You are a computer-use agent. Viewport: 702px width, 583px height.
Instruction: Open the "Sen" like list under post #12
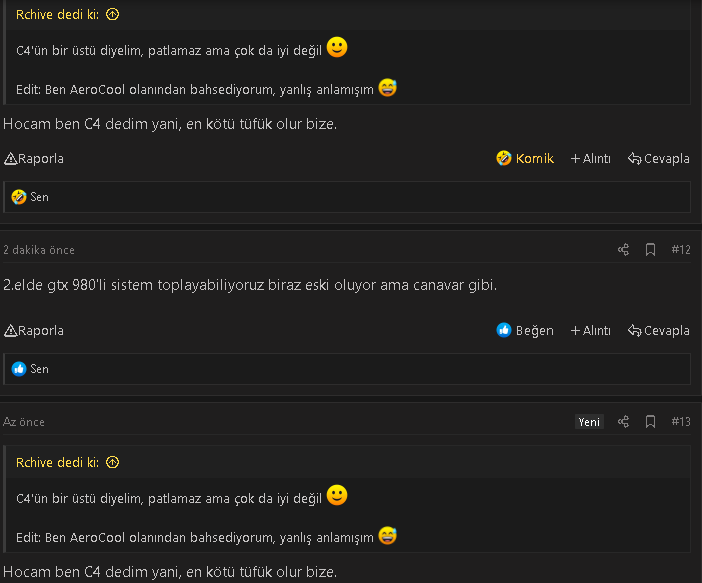pyautogui.click(x=39, y=369)
